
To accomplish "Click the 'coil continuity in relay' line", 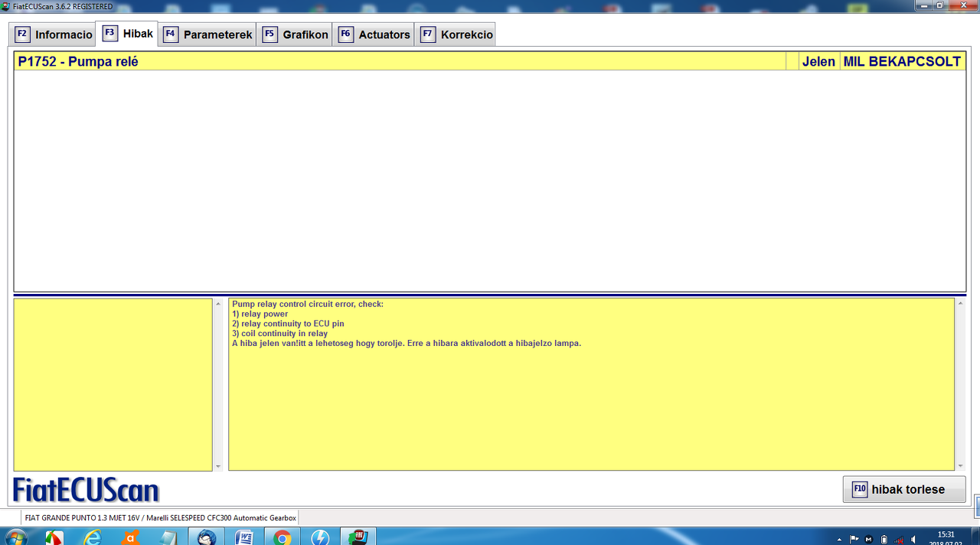I will pos(284,334).
